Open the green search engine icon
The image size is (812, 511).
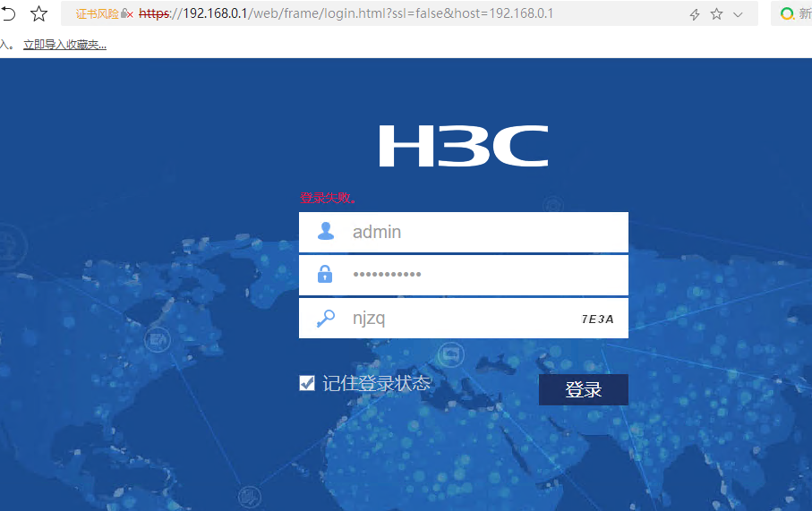[x=787, y=14]
